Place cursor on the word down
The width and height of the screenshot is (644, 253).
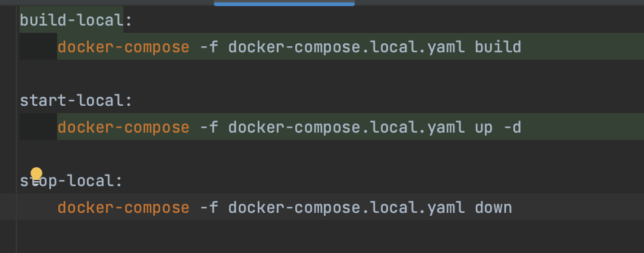pyautogui.click(x=493, y=208)
